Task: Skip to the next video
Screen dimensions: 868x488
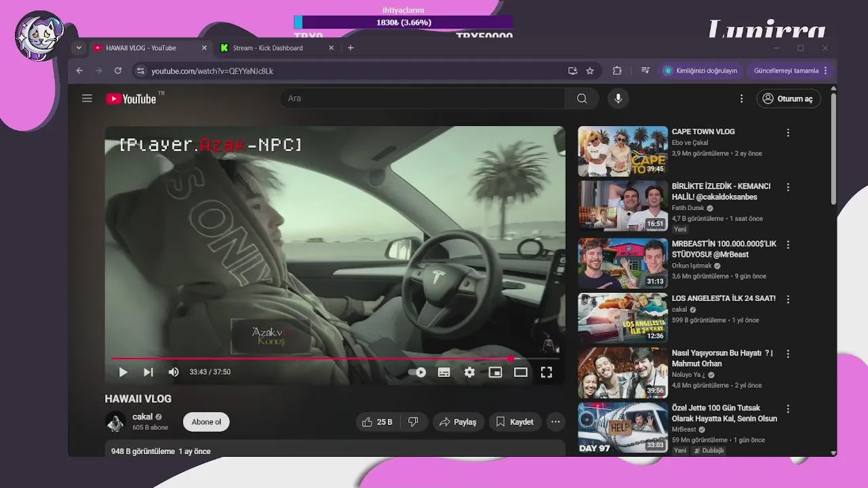Action: click(x=148, y=372)
